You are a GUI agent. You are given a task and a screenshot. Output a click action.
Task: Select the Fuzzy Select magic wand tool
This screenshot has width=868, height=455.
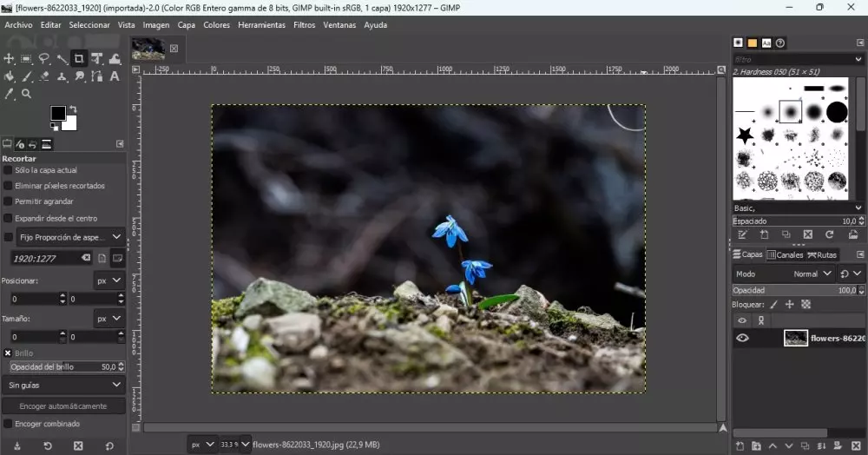pyautogui.click(x=62, y=59)
